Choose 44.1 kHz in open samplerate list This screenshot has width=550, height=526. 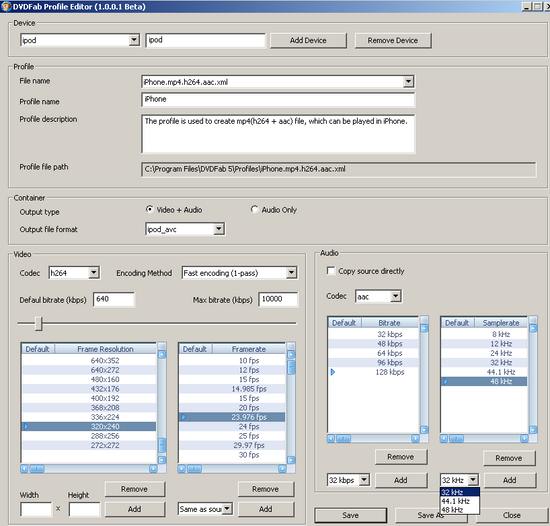(460, 501)
